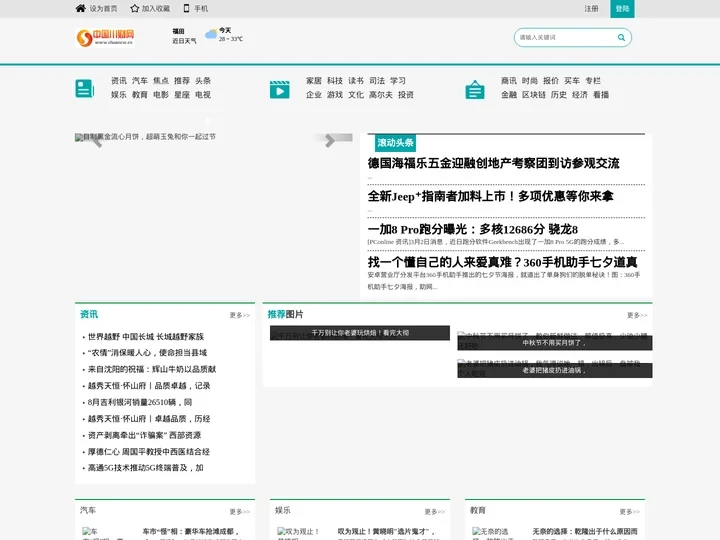Click 更多 in the 娱乐 section
Screen dimensions: 720x540
434,512
